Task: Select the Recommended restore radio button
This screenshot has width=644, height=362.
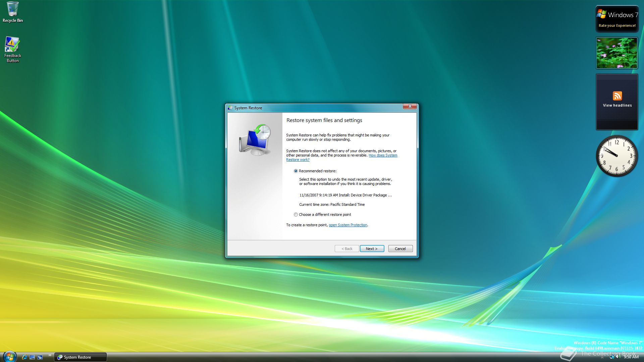Action: point(296,171)
